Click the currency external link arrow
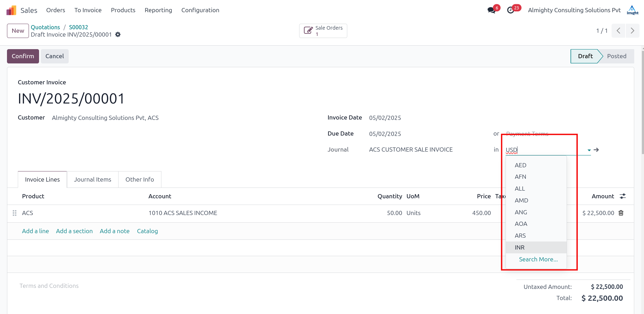This screenshot has width=644, height=314. (596, 150)
